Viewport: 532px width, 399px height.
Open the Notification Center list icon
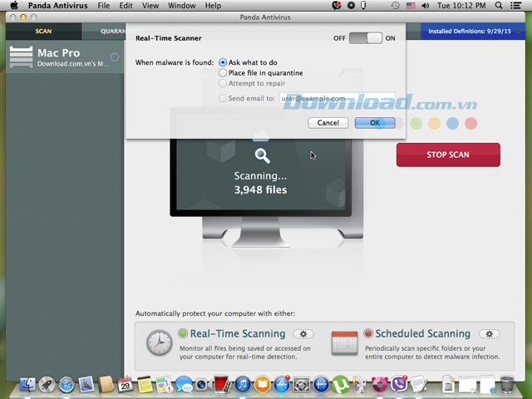pos(521,6)
